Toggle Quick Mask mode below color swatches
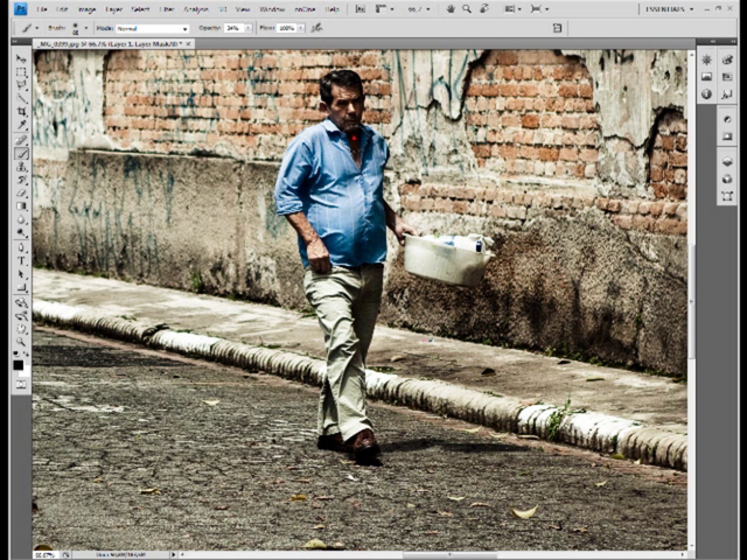Screen dimensions: 747x560 [x=21, y=385]
